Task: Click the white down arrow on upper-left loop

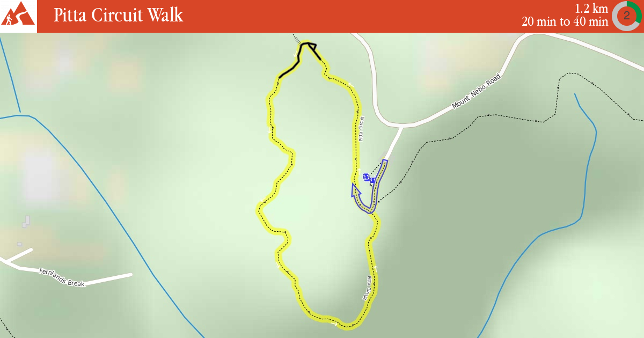Action: point(269,129)
